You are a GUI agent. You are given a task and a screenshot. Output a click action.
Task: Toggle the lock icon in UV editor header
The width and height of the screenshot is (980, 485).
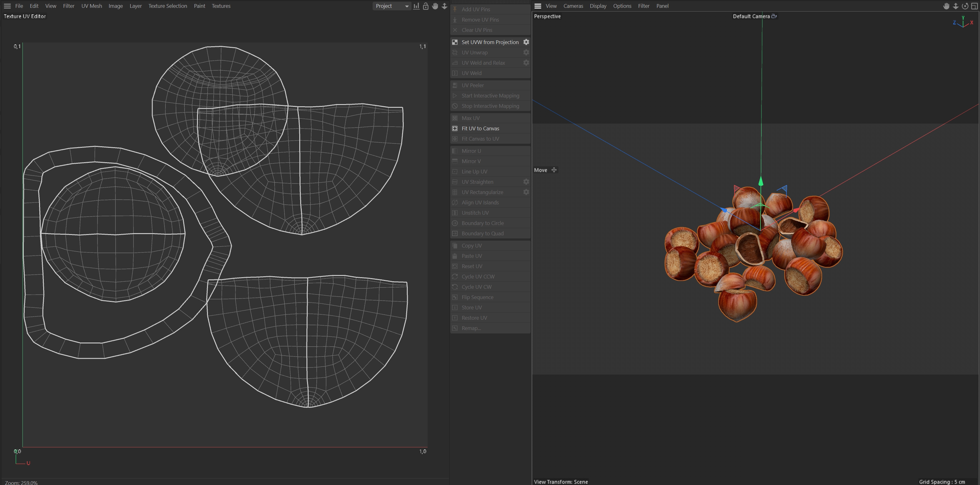(426, 6)
